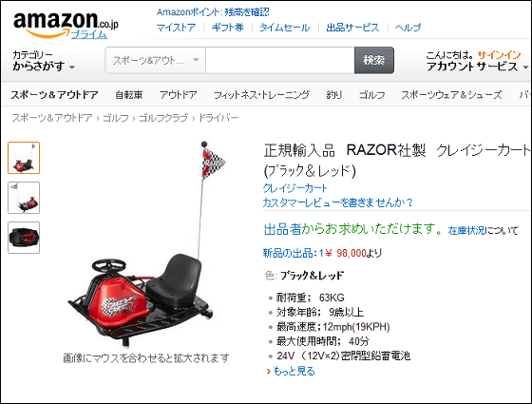This screenshot has width=532, height=404.
Task: Click the Amazon.co.jp logo
Action: point(66,23)
